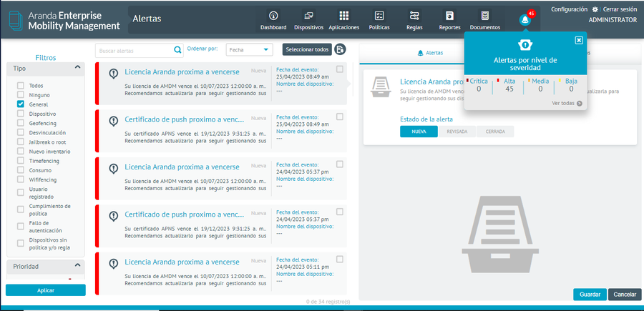644x311 pixels.
Task: Set alert state to CERRADA
Action: pyautogui.click(x=495, y=132)
